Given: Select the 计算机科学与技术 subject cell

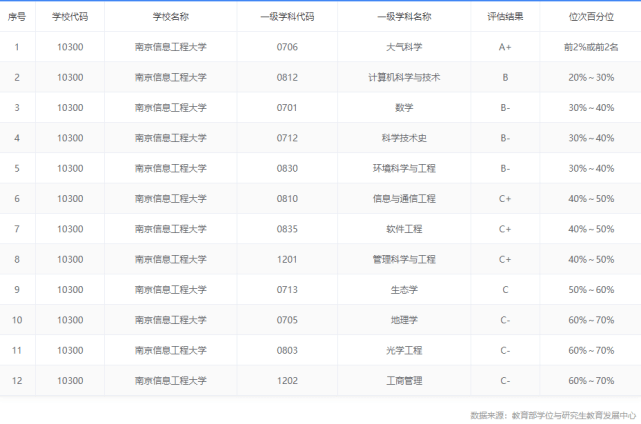Looking at the screenshot, I should click(404, 77).
